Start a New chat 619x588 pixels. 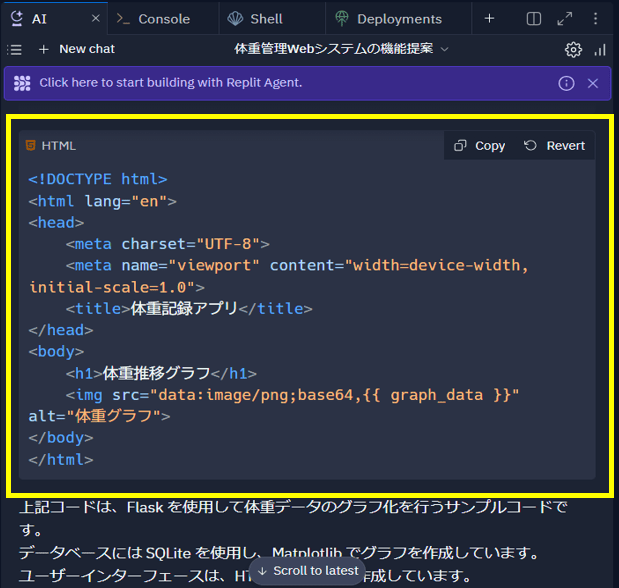[77, 49]
